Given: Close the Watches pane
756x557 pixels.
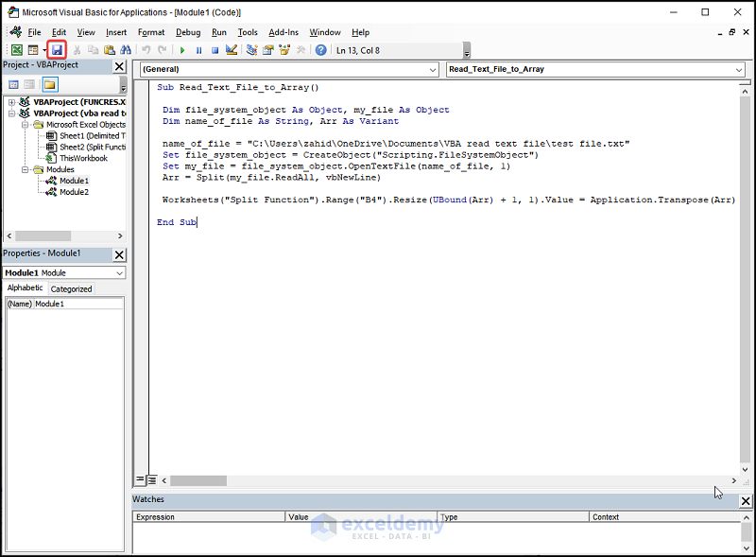Looking at the screenshot, I should click(x=746, y=500).
